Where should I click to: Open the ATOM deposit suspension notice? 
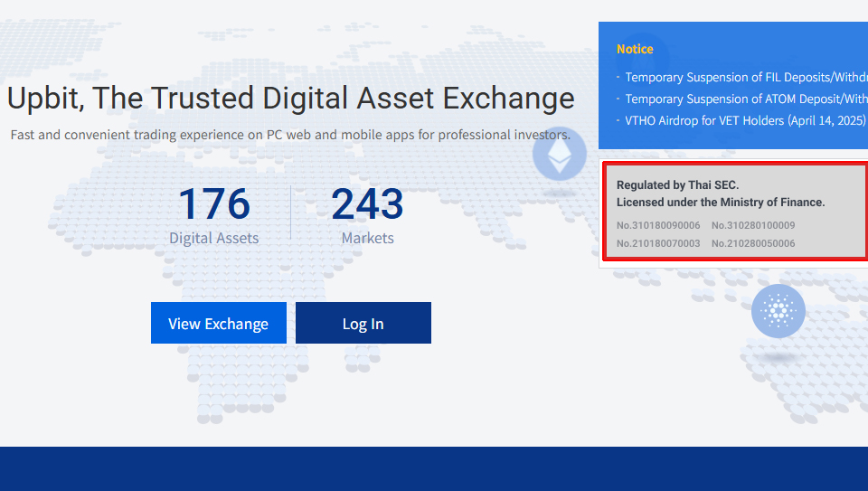746,99
